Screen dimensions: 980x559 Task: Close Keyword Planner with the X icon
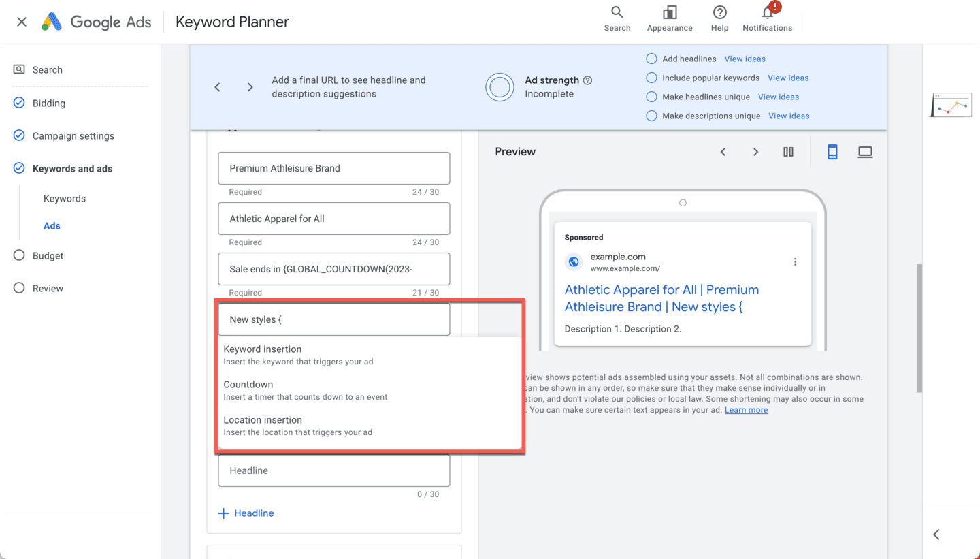pyautogui.click(x=22, y=22)
